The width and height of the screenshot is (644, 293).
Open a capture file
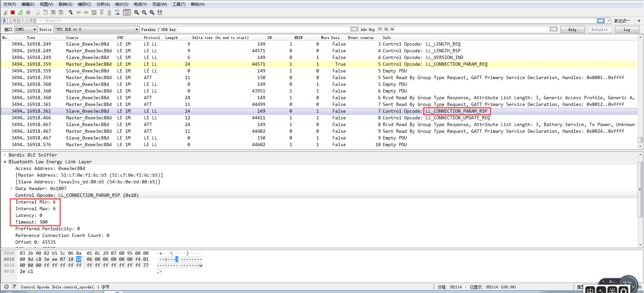coord(38,12)
